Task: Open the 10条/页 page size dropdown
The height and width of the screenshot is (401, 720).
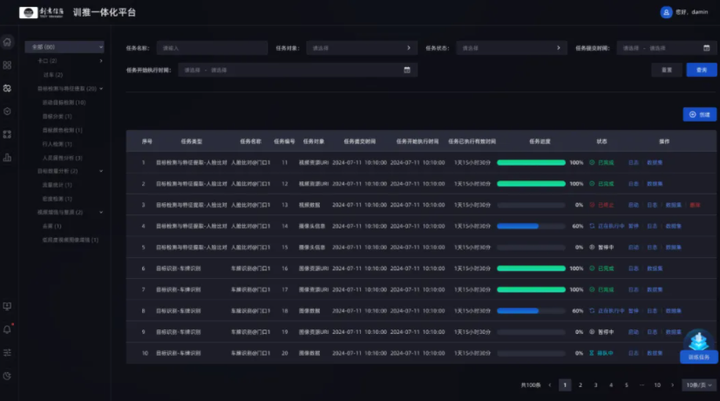Action: tap(699, 385)
